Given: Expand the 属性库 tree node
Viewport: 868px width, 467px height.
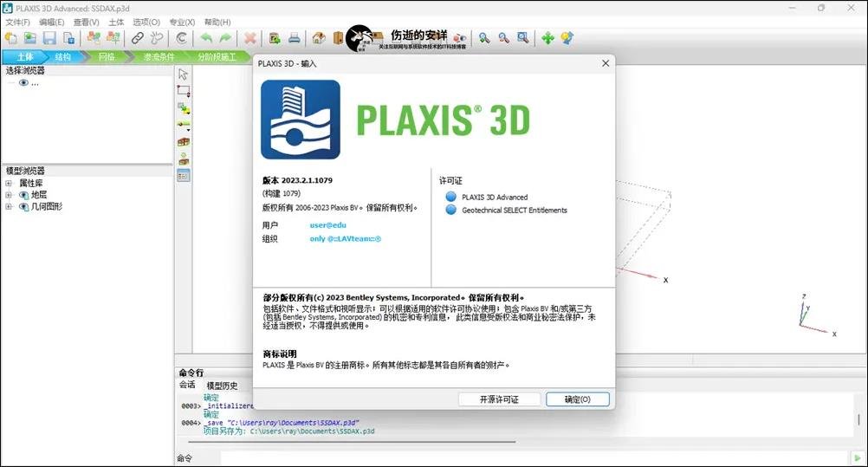Looking at the screenshot, I should click(9, 183).
